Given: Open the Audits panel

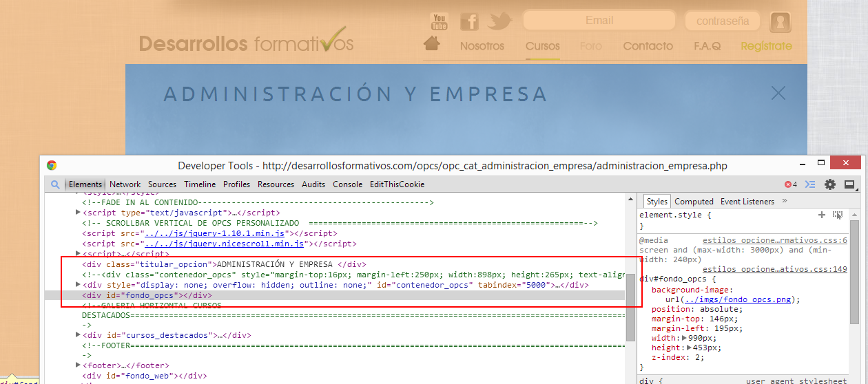Looking at the screenshot, I should tap(313, 184).
